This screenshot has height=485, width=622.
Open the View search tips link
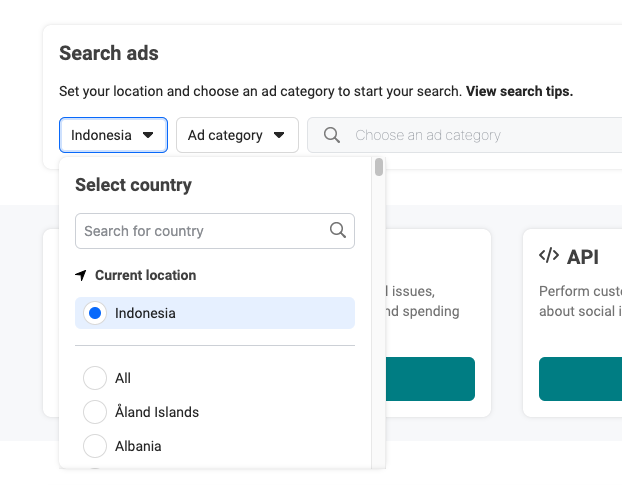[x=519, y=91]
